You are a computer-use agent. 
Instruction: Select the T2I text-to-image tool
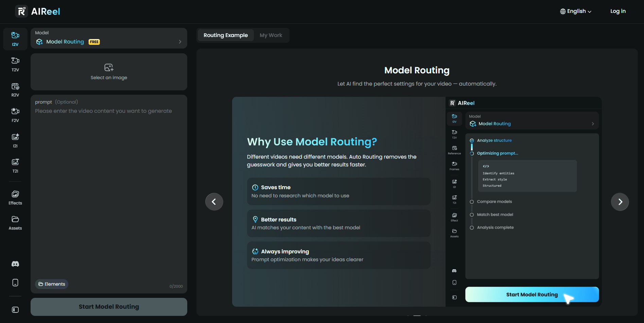click(15, 166)
